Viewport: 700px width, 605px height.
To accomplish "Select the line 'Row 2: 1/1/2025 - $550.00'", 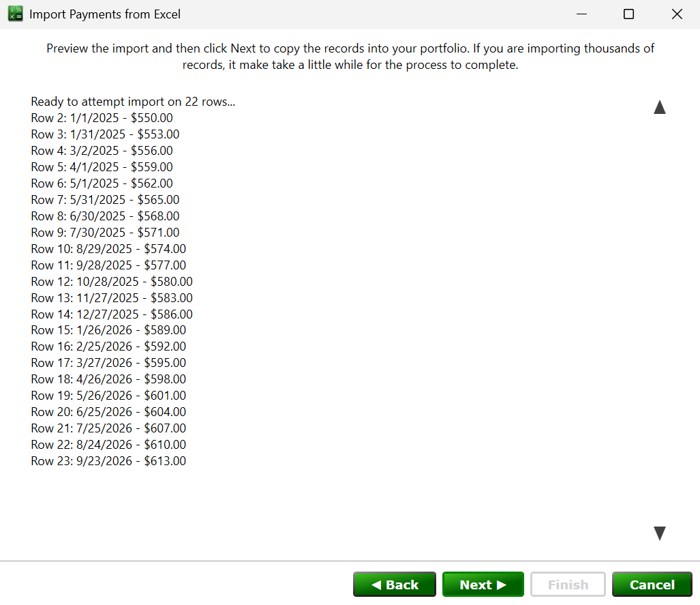I will pos(102,118).
